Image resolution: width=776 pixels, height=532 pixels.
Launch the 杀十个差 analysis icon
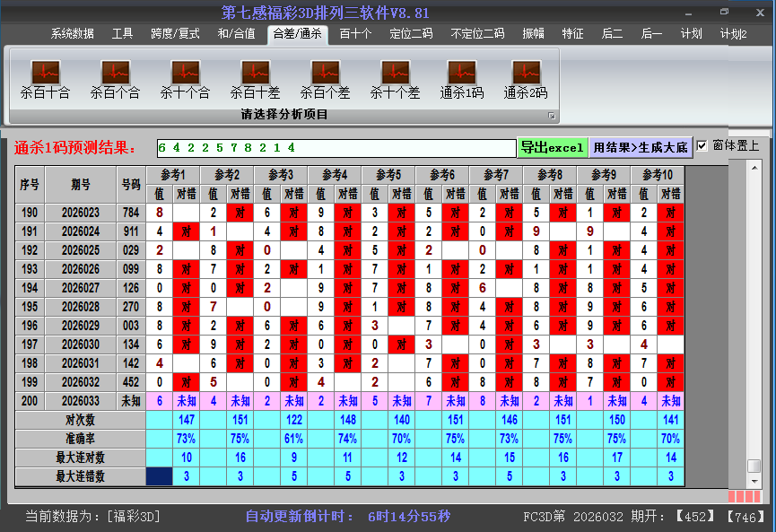[395, 79]
